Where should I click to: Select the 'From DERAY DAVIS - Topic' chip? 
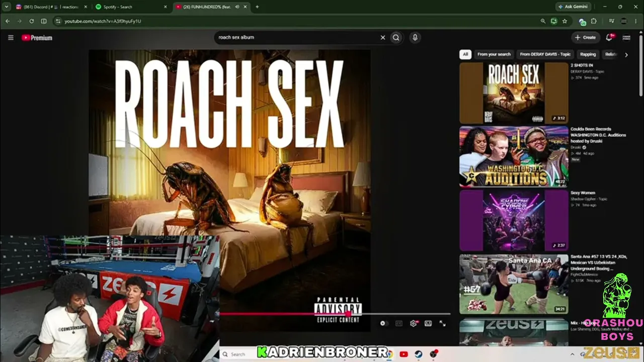pos(545,54)
